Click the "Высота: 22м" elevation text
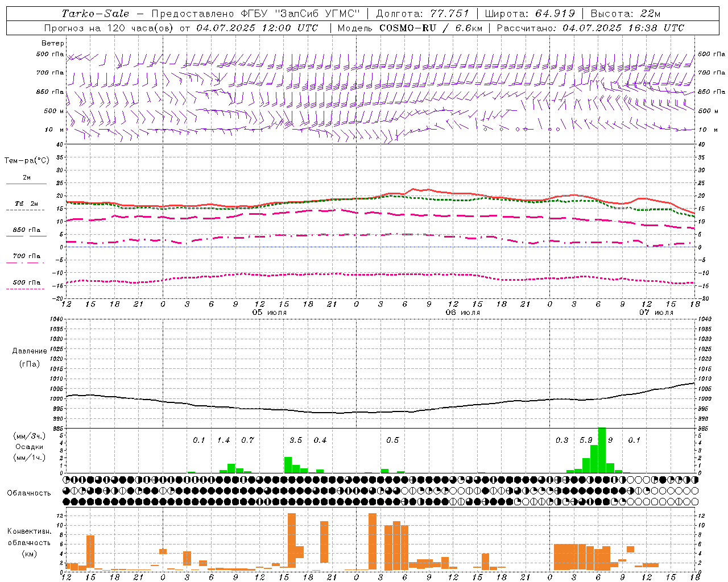 click(x=626, y=14)
